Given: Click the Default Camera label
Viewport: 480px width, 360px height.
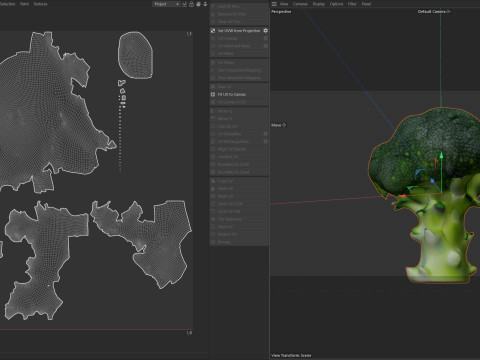Looking at the screenshot, I should click(432, 11).
